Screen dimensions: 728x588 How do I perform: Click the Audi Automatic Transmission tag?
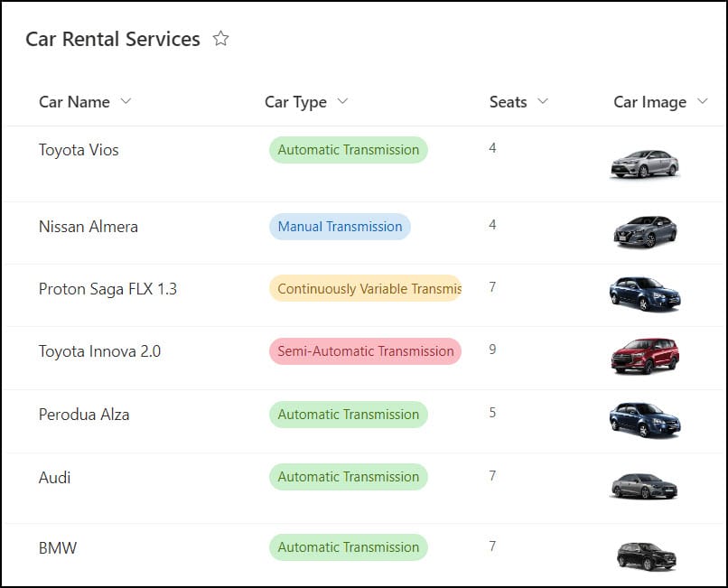tap(349, 477)
